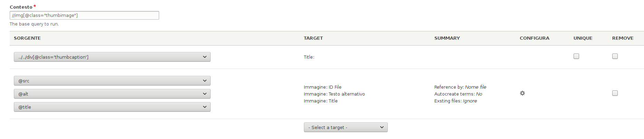Screen dimensions: 644x139
Task: Expand the thumbcaption source dropdown
Action: coord(112,57)
